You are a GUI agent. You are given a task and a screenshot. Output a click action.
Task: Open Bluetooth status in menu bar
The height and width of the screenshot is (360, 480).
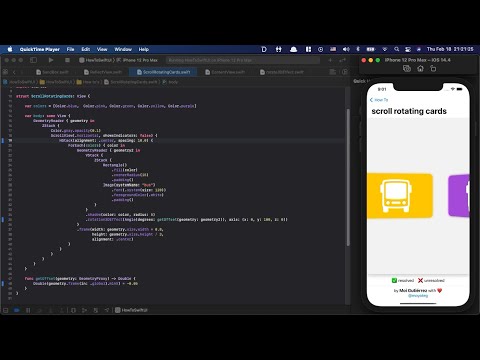pyautogui.click(x=358, y=49)
